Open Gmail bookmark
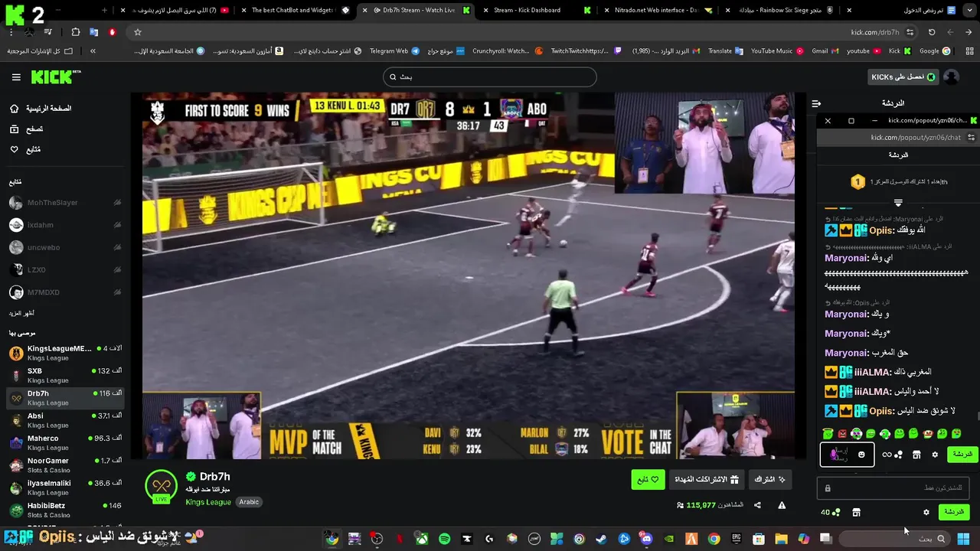Image resolution: width=980 pixels, height=551 pixels. 825,51
